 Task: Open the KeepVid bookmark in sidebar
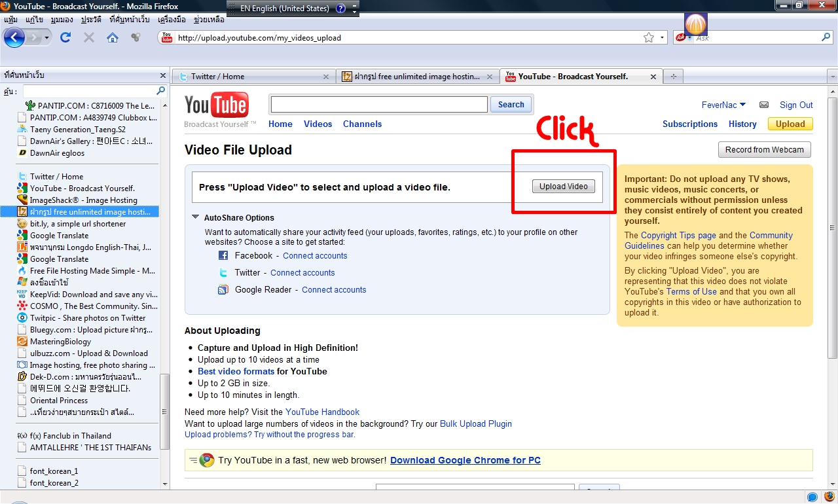tap(94, 295)
